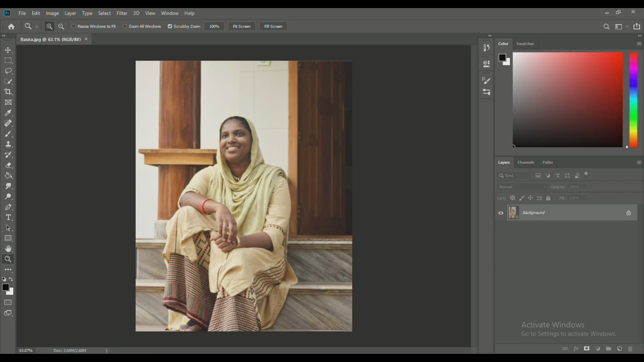Grab the Hand tool

pos(8,249)
